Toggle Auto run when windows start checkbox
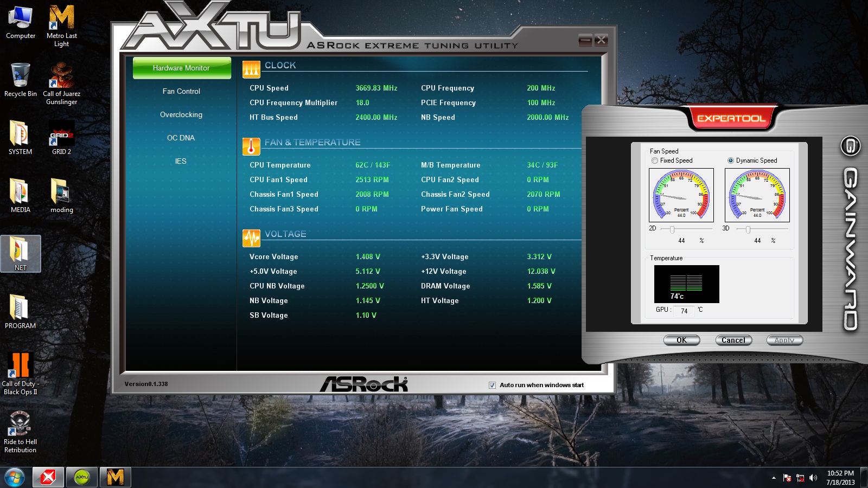868x488 pixels. [492, 385]
